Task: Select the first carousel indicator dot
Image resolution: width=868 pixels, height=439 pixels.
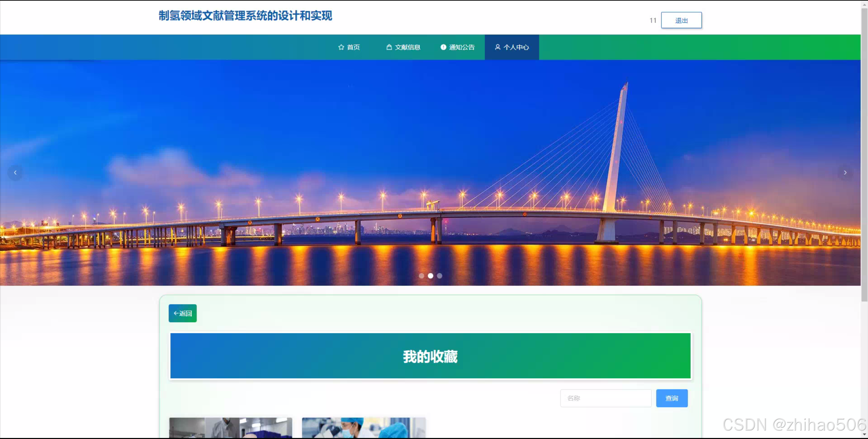Action: (x=421, y=276)
